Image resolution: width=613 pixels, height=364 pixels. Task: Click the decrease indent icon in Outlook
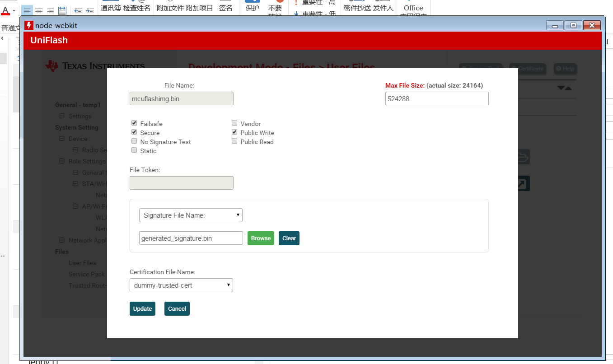pos(78,10)
